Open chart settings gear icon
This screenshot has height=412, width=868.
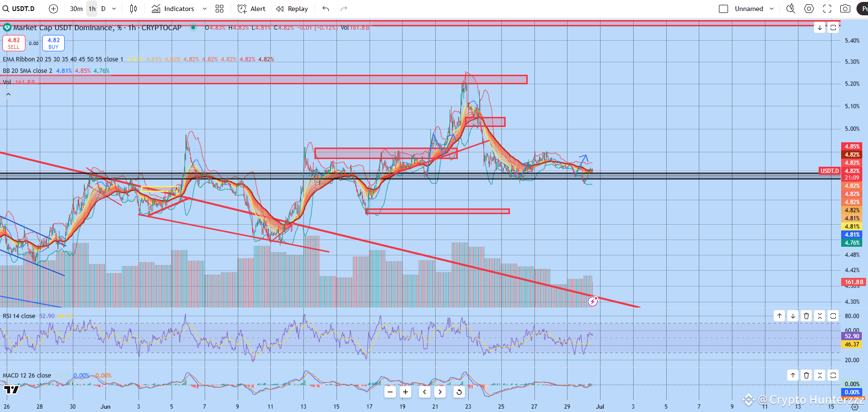pyautogui.click(x=809, y=9)
